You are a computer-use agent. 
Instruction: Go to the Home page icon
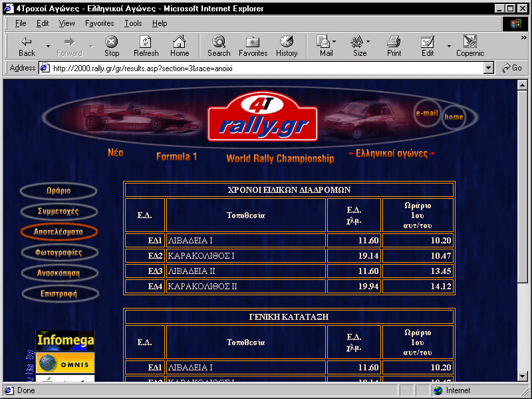(179, 41)
